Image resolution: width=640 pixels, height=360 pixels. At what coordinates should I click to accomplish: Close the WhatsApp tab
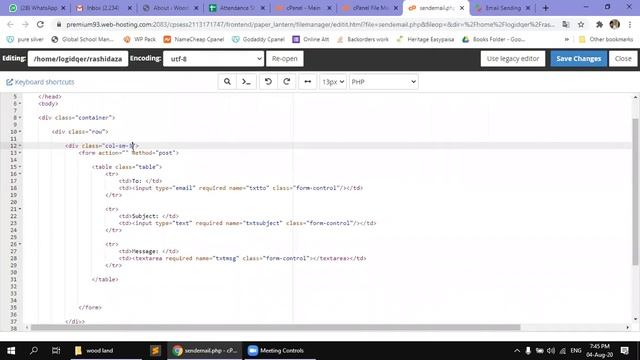[x=63, y=8]
